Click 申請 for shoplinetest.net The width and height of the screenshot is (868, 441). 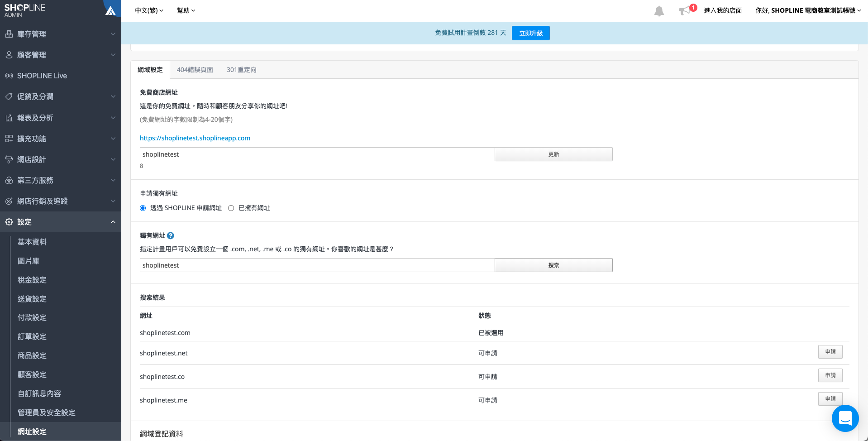(830, 352)
